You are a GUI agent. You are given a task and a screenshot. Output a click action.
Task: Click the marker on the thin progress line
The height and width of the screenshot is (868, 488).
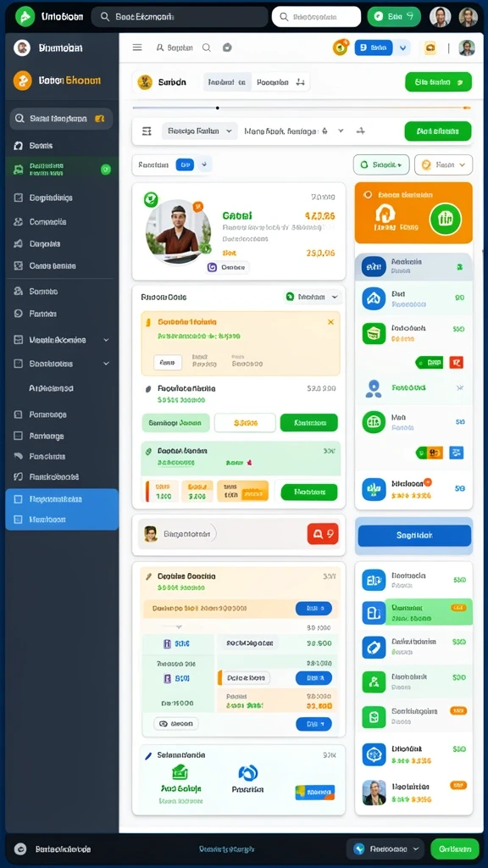(x=218, y=108)
